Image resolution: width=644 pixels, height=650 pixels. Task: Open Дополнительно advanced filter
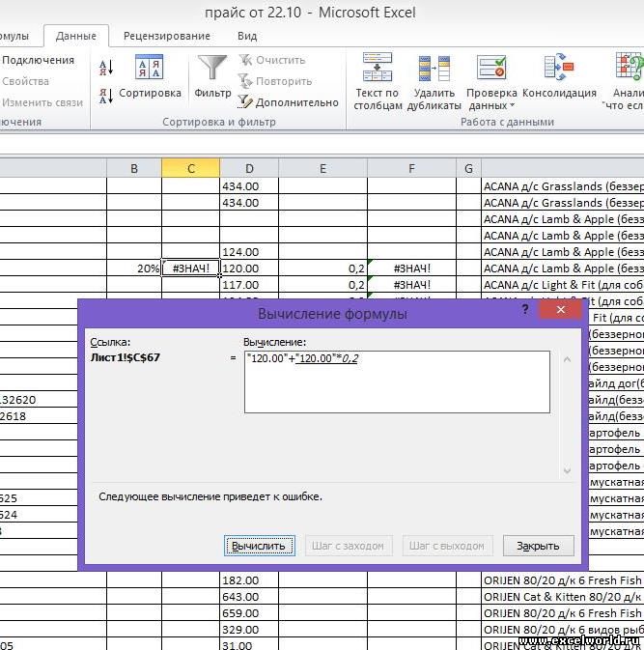[x=288, y=102]
